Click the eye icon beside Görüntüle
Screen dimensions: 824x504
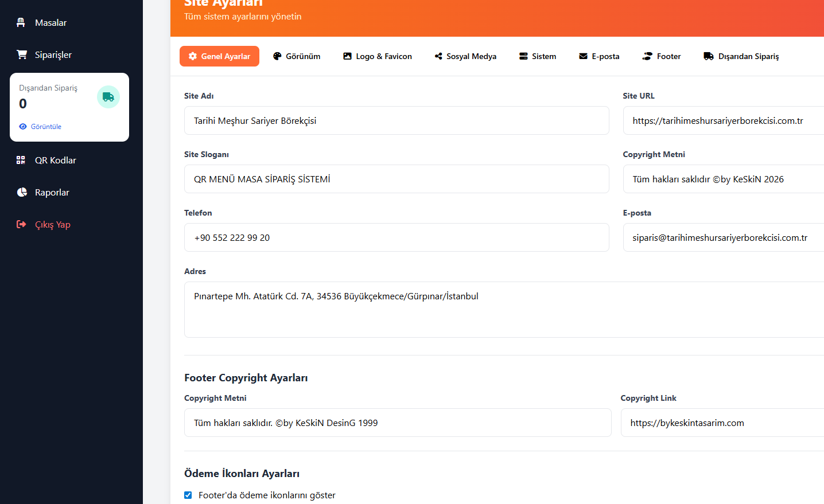tap(23, 127)
